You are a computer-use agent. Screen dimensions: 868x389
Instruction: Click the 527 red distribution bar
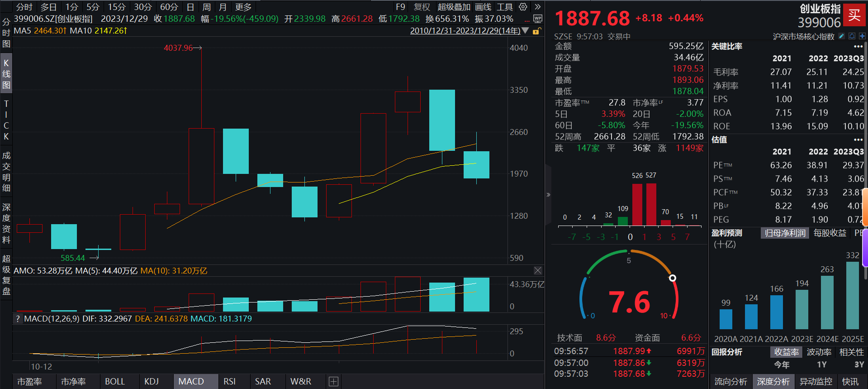[x=651, y=204]
